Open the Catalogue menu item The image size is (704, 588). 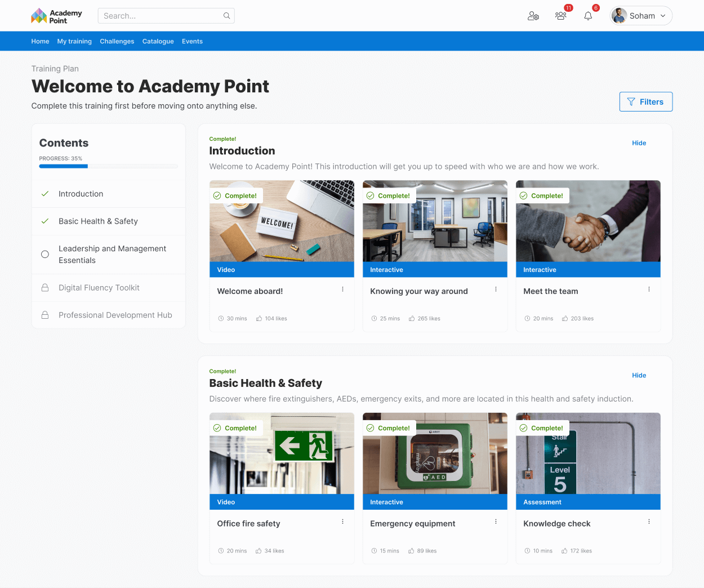point(158,41)
